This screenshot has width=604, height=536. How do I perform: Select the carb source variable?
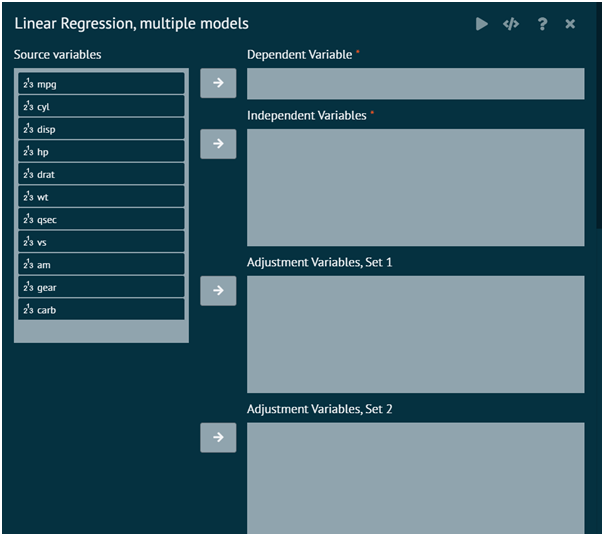[101, 309]
